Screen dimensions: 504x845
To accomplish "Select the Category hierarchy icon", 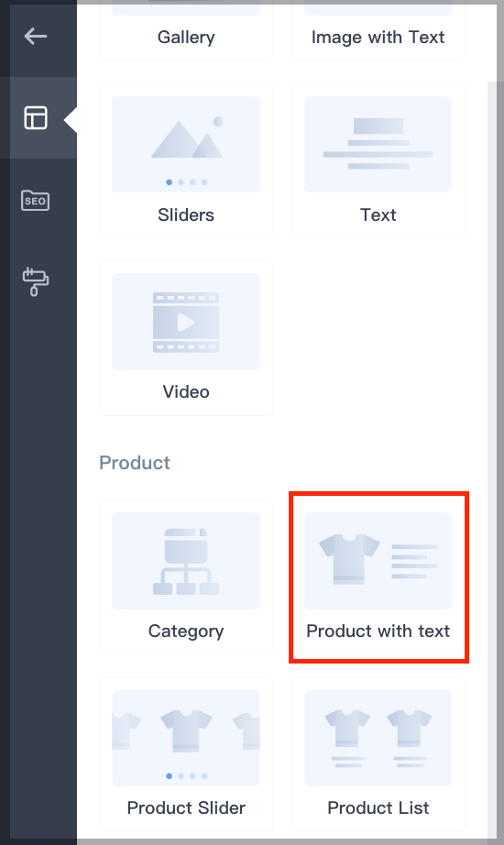I will point(186,562).
